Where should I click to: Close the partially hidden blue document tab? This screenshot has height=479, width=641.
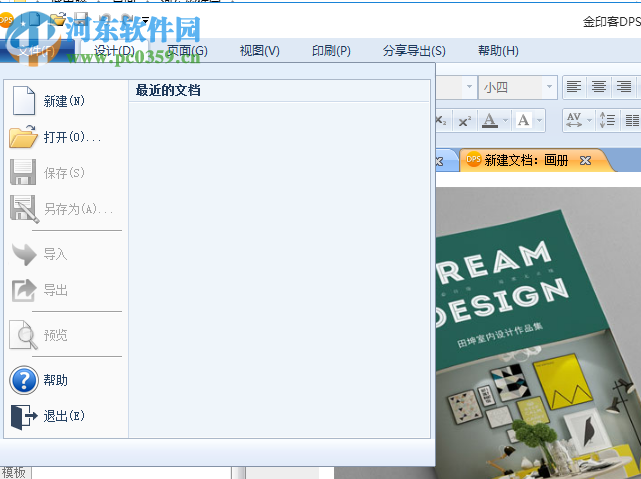(439, 161)
